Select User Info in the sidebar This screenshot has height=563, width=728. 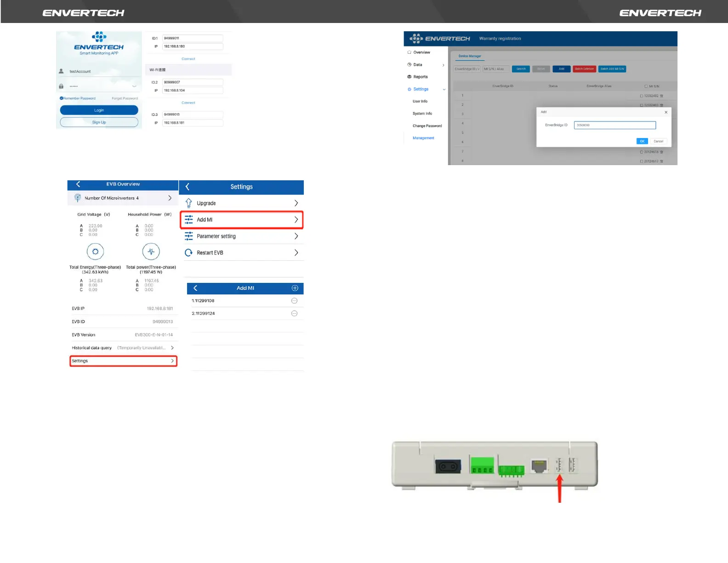[x=420, y=101]
